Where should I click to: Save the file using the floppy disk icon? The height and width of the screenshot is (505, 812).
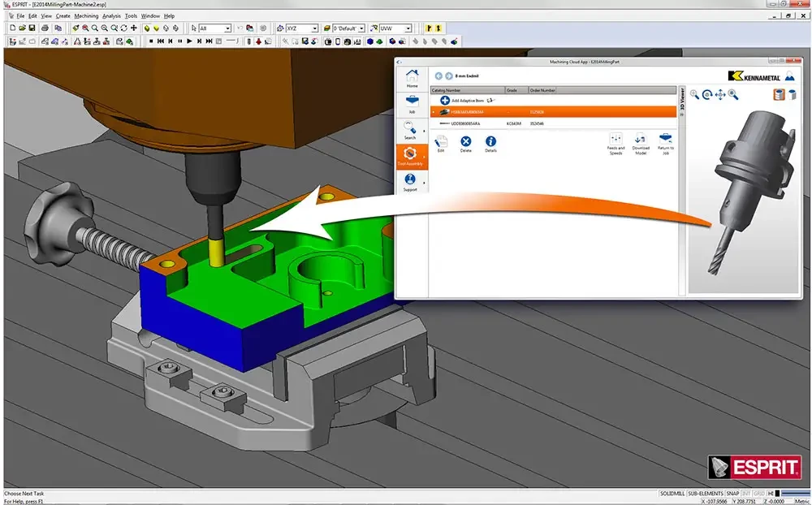32,28
